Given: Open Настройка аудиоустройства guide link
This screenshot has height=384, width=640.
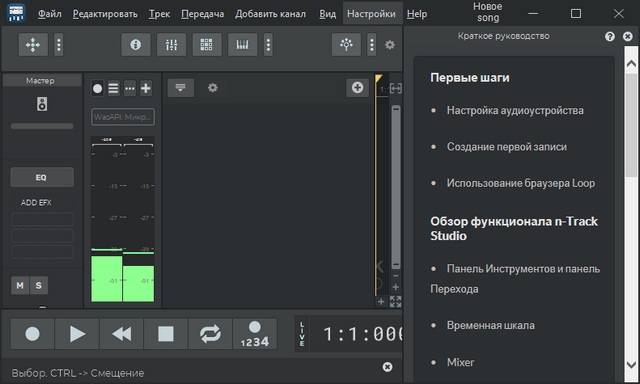Looking at the screenshot, I should (x=515, y=110).
